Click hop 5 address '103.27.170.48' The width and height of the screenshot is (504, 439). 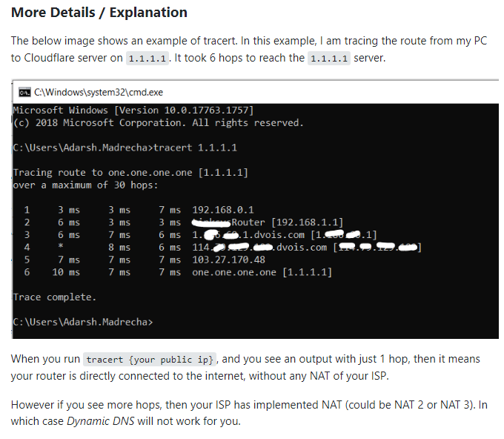(228, 260)
